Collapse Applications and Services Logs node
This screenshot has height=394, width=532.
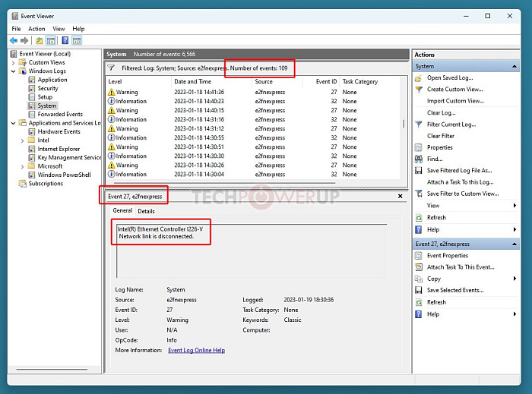13,123
